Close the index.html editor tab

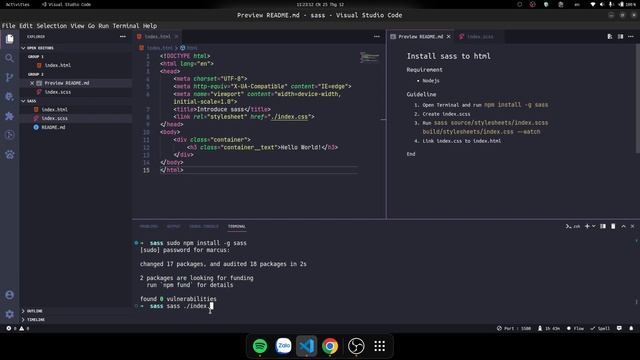(176, 36)
